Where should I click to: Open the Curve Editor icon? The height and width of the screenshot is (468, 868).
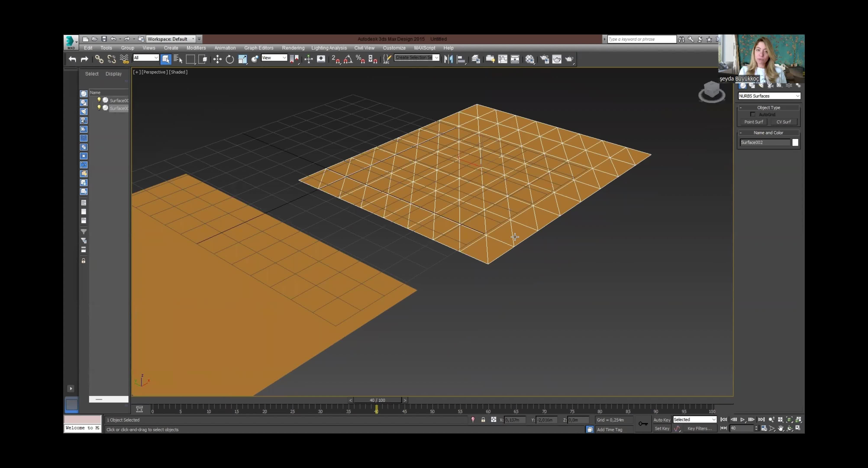pyautogui.click(x=503, y=59)
